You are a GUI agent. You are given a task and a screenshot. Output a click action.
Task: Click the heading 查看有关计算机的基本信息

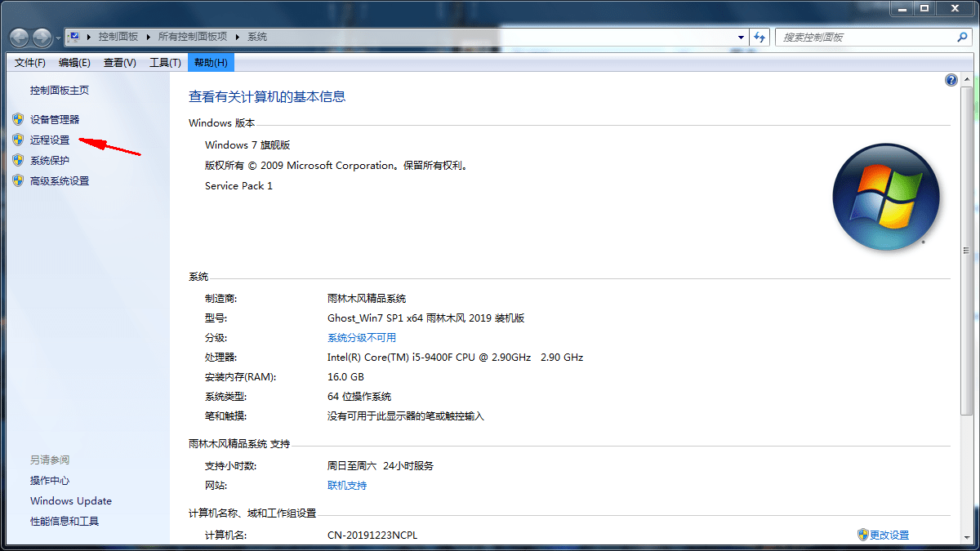[267, 96]
